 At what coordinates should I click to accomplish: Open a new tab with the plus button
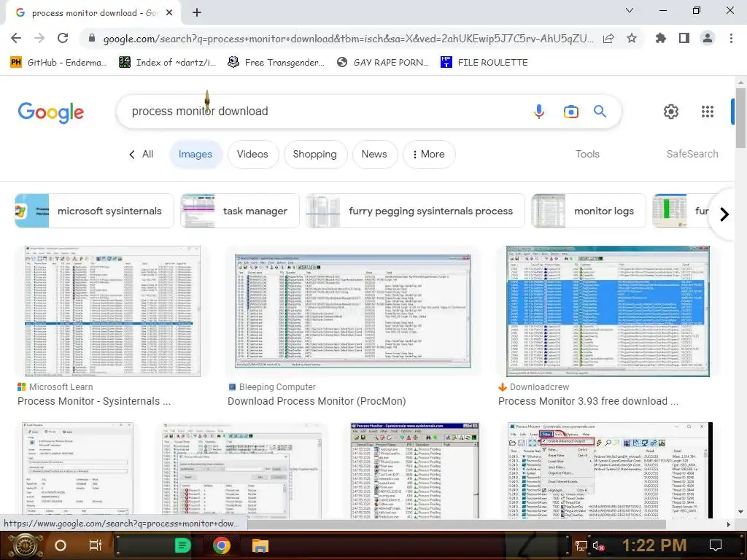pos(197,13)
